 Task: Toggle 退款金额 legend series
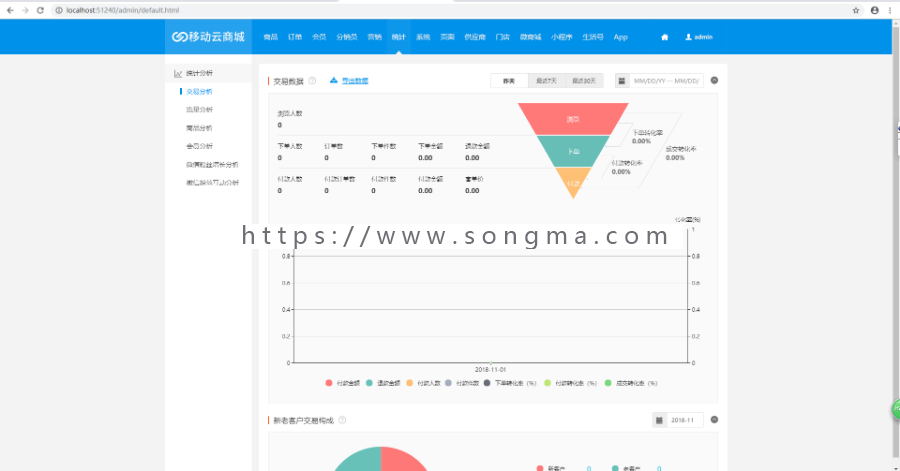tap(383, 383)
